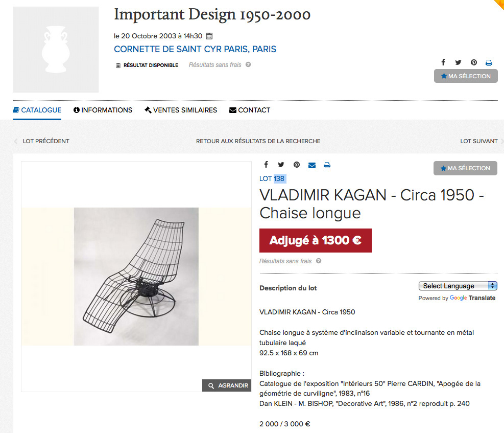The height and width of the screenshot is (433, 504).
Task: Open the calendar icon beside sale date
Action: pos(209,36)
